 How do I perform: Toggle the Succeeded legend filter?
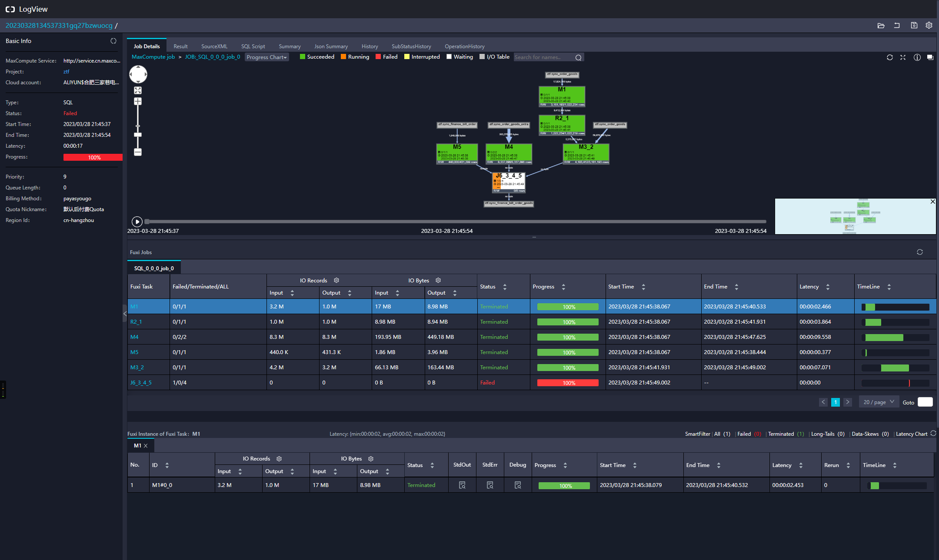(x=317, y=57)
